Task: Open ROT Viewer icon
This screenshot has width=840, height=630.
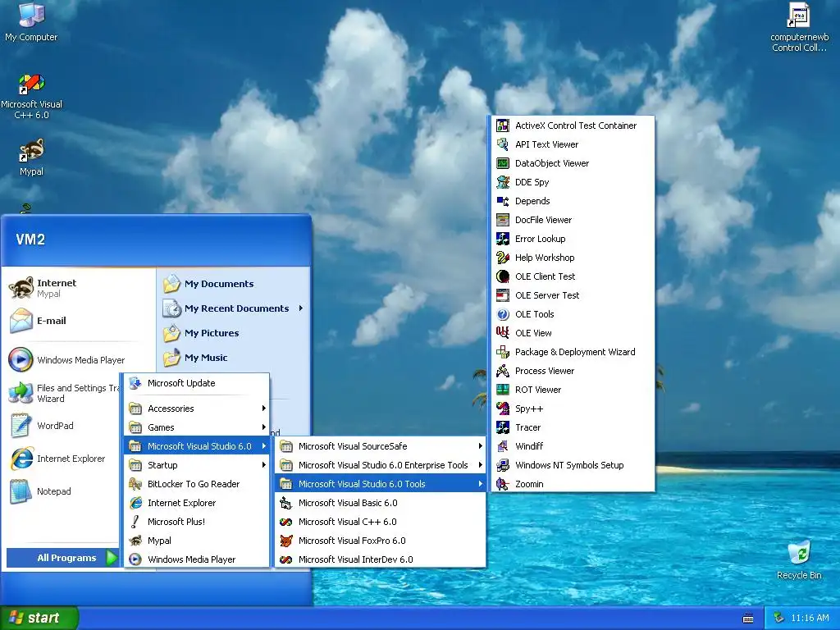Action: pyautogui.click(x=503, y=390)
